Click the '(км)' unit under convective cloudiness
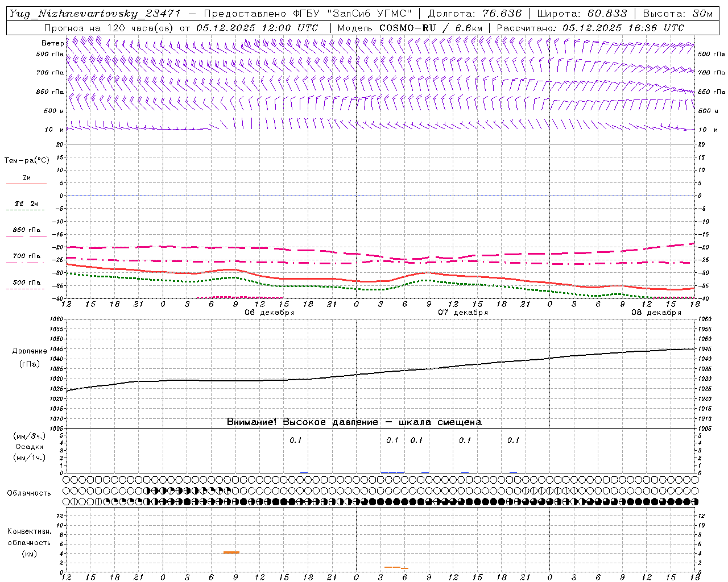This screenshot has width=728, height=582. 29,554
